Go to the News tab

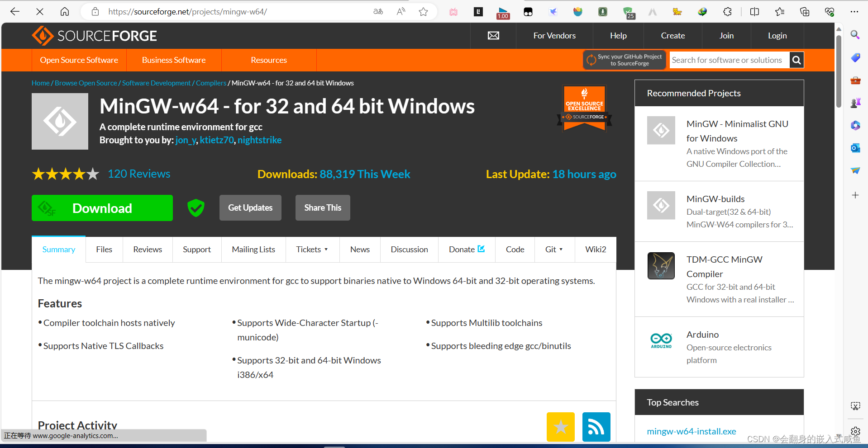(x=360, y=250)
